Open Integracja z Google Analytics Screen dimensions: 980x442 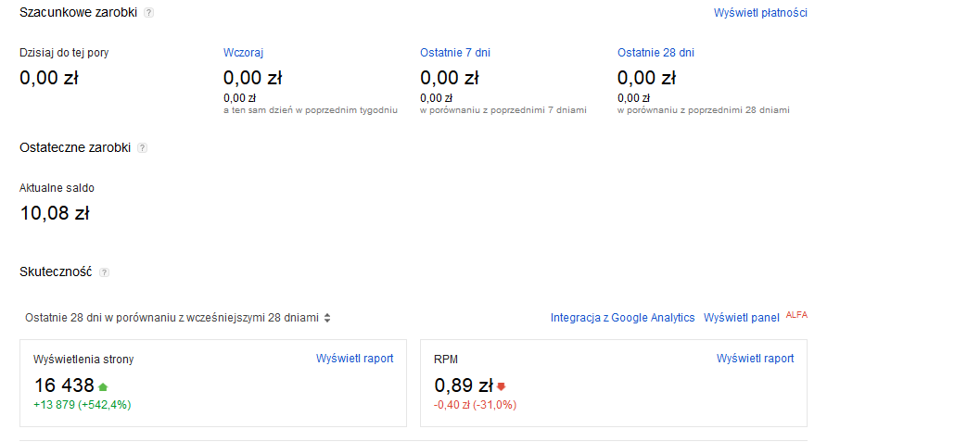[x=622, y=318]
